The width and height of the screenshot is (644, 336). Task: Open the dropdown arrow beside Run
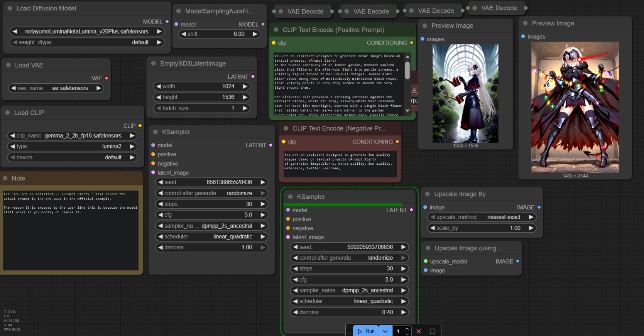click(x=385, y=331)
